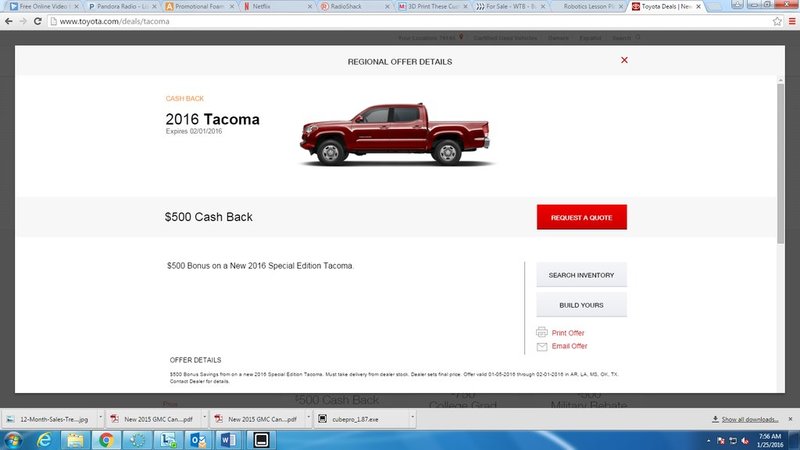Expand options for 12-Month-Sales jpg download

point(101,418)
